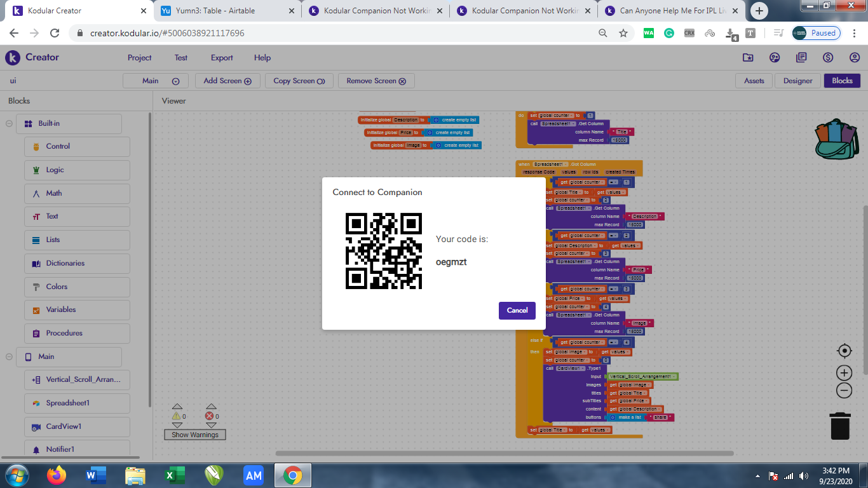Select Notifier1 component blocks
This screenshot has width=868, height=488.
(x=77, y=449)
